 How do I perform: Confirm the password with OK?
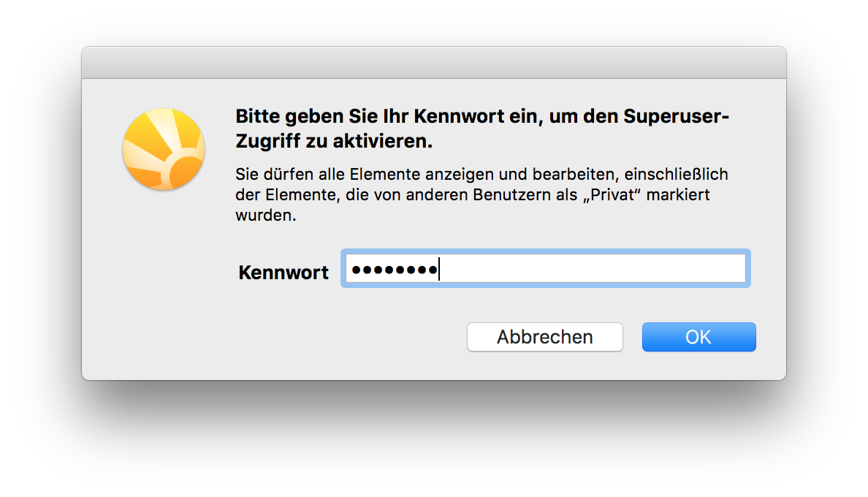(698, 336)
